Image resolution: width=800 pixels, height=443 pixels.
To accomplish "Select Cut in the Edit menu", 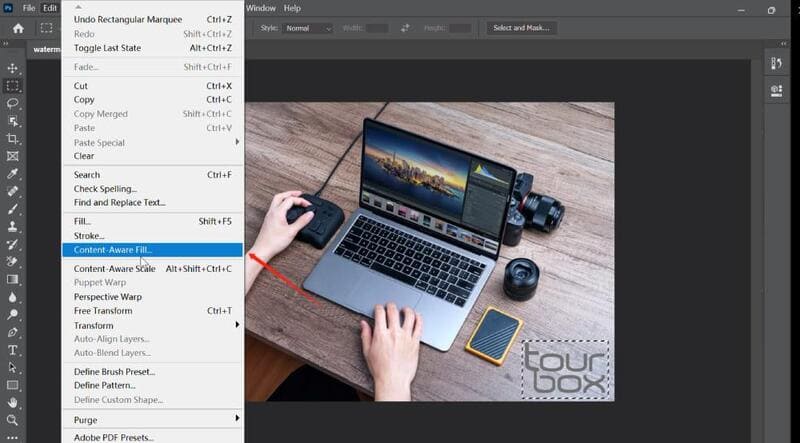I will 153,86.
